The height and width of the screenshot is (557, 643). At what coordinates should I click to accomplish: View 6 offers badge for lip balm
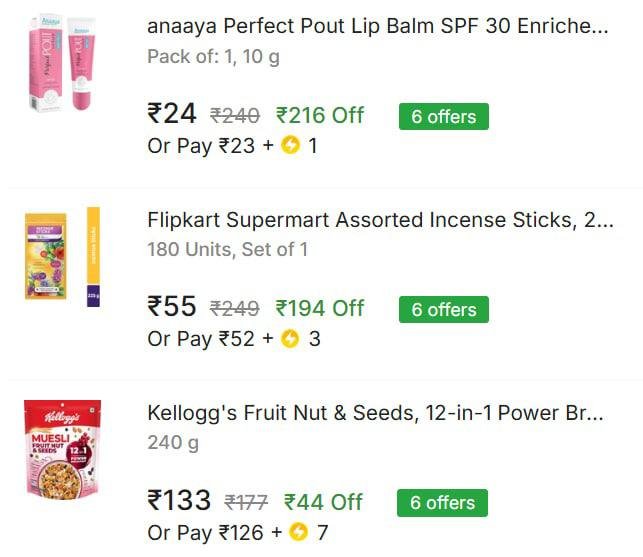(x=443, y=116)
